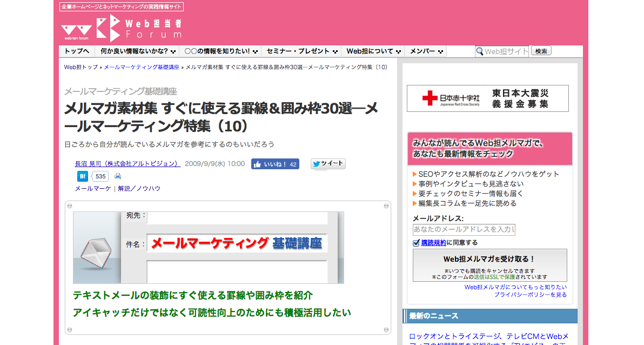
Task: Click the Facebook いいね！ like button
Action: pos(275,164)
